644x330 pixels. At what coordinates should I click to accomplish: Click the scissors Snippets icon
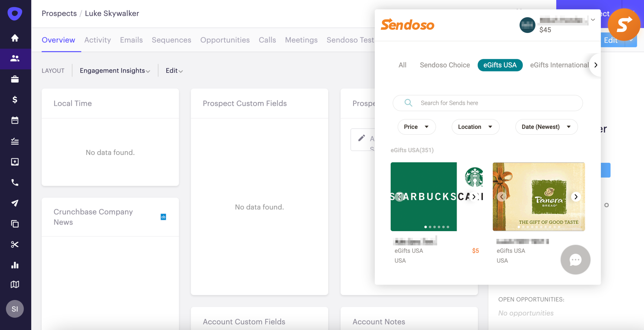15,244
